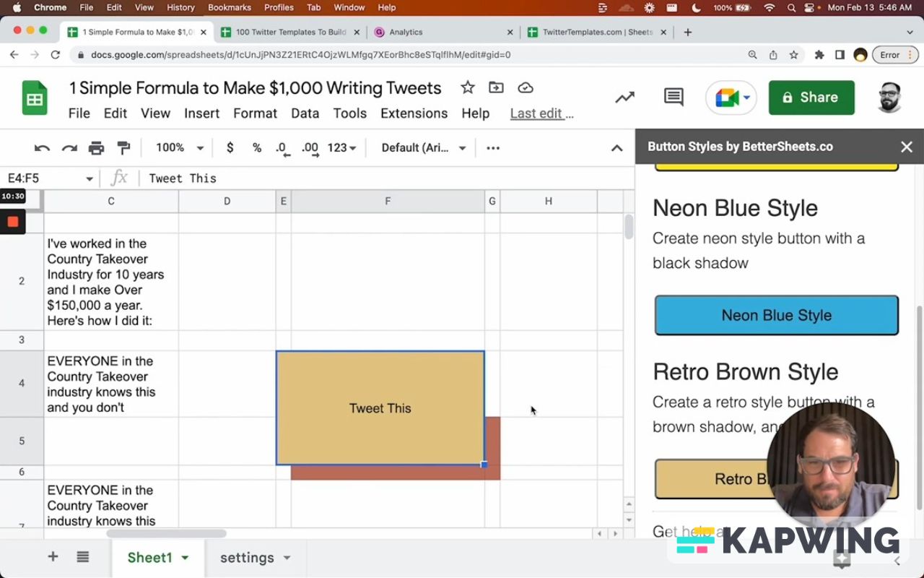Format as percent
The image size is (924, 578).
coord(257,148)
